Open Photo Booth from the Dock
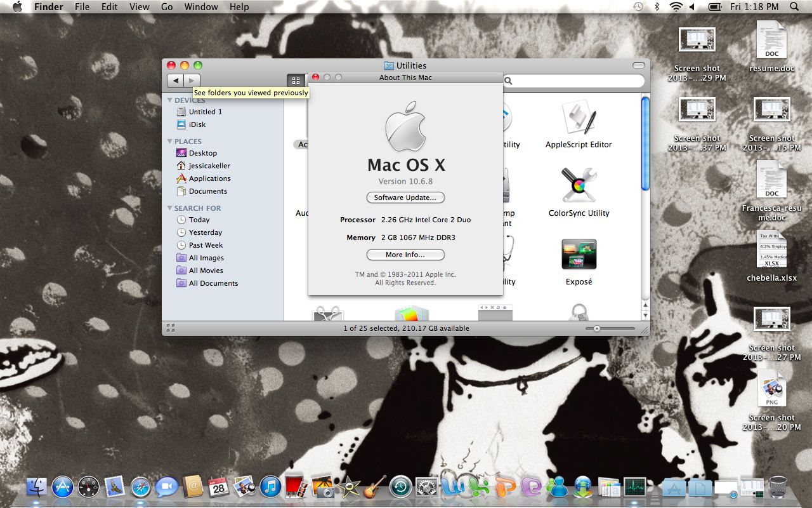 (x=296, y=487)
